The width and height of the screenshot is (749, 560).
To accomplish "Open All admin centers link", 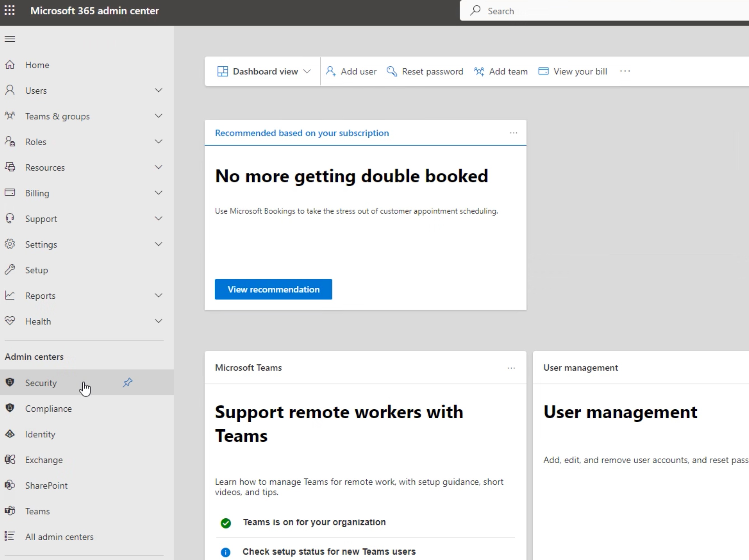I will (x=59, y=537).
